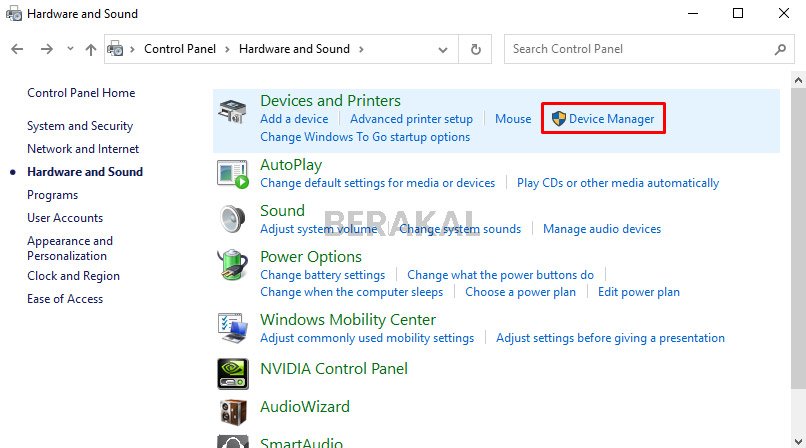Click Adjust commonly used mobility settings

367,338
